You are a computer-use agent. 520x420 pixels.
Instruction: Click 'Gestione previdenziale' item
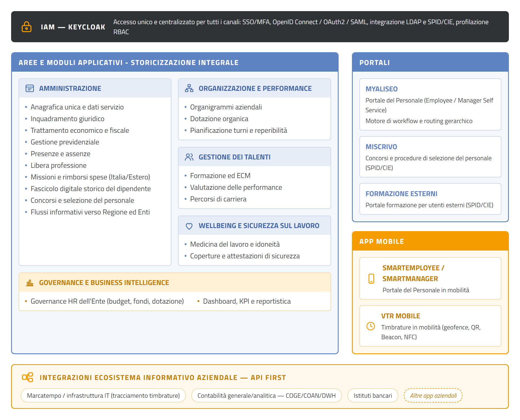point(65,142)
